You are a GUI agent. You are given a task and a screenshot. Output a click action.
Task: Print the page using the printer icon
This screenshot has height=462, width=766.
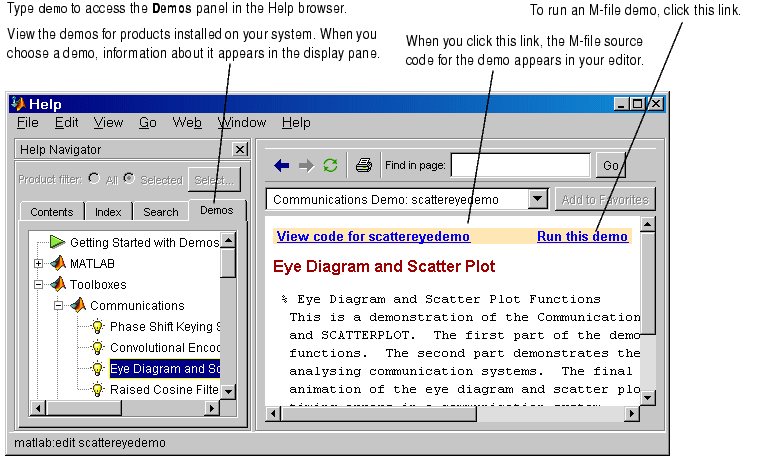pyautogui.click(x=364, y=166)
